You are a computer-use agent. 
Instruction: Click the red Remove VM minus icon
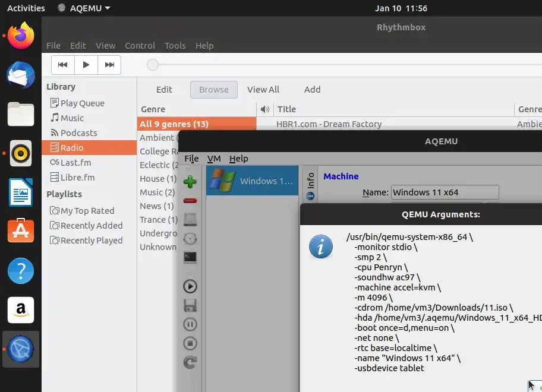point(190,201)
